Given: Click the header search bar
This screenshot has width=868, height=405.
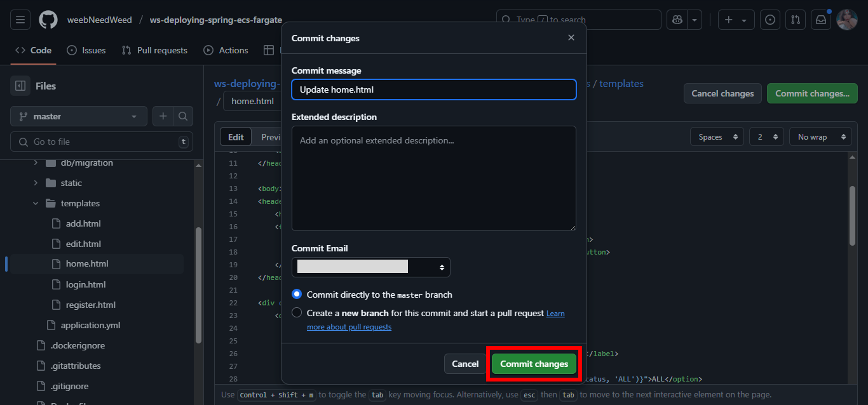Looking at the screenshot, I should (x=579, y=20).
